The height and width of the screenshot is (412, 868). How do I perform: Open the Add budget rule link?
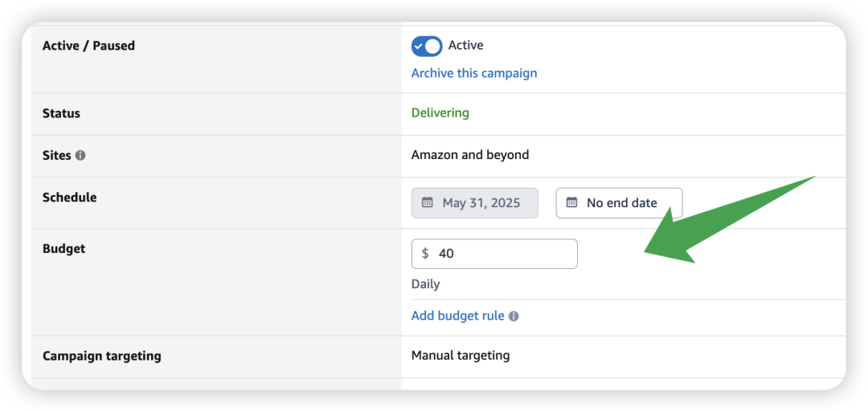click(x=457, y=316)
